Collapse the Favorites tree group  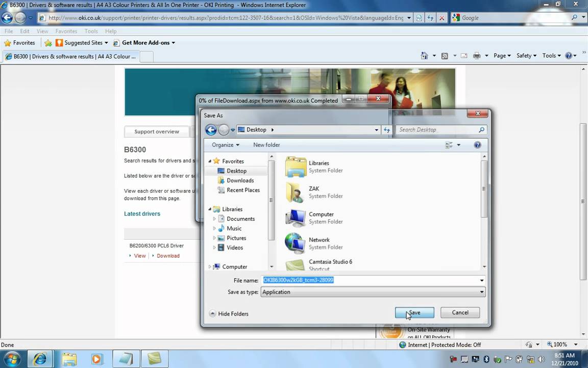(x=210, y=161)
